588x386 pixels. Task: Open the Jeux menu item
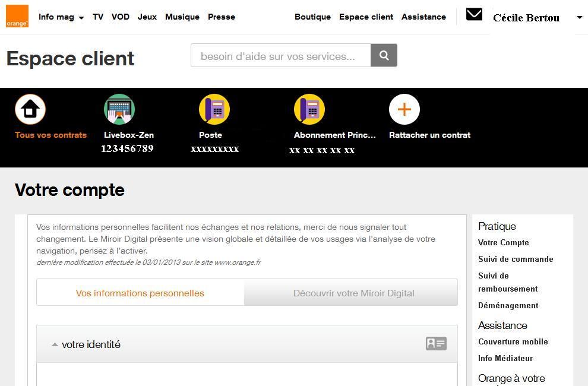coord(147,17)
